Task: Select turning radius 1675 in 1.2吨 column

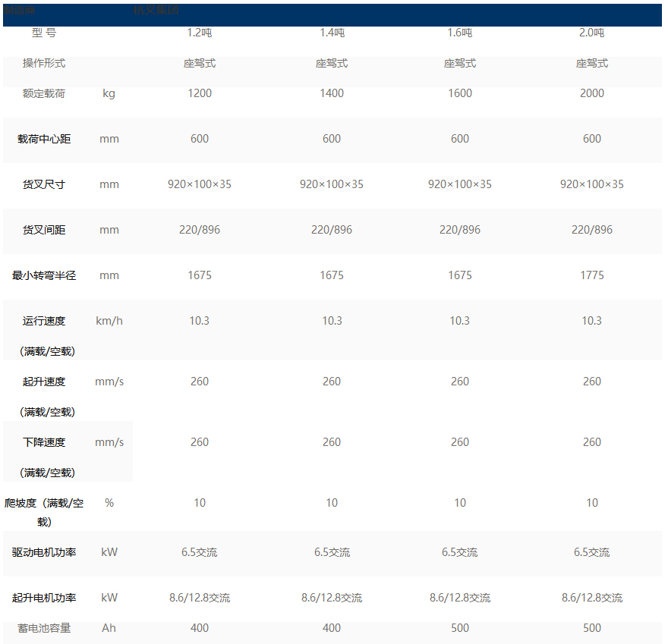Action: [200, 275]
